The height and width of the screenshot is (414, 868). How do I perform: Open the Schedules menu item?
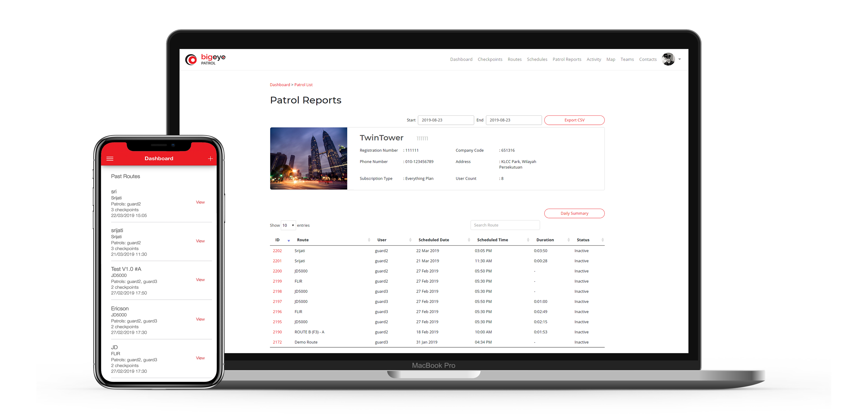[537, 59]
